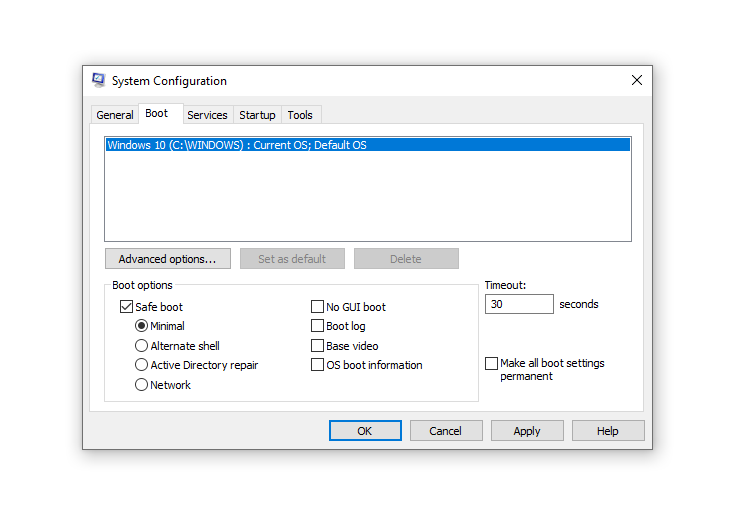Open the Services tab

click(x=207, y=115)
